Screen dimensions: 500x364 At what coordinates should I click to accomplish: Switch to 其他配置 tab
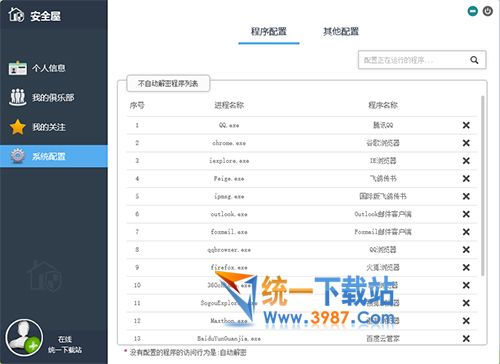click(x=341, y=32)
